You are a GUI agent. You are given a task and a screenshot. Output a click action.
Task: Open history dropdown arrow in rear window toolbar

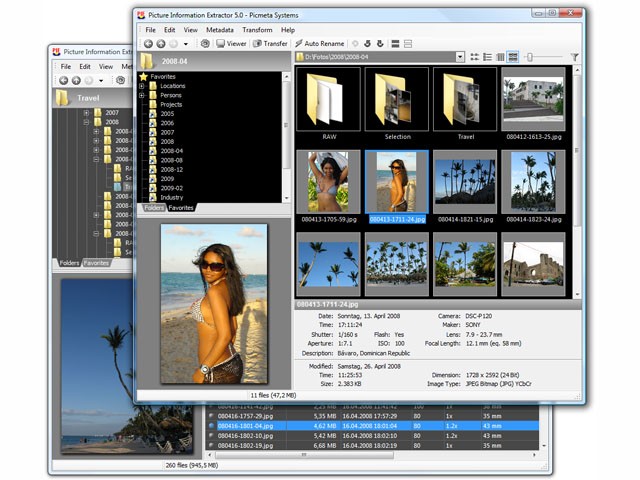[101, 81]
